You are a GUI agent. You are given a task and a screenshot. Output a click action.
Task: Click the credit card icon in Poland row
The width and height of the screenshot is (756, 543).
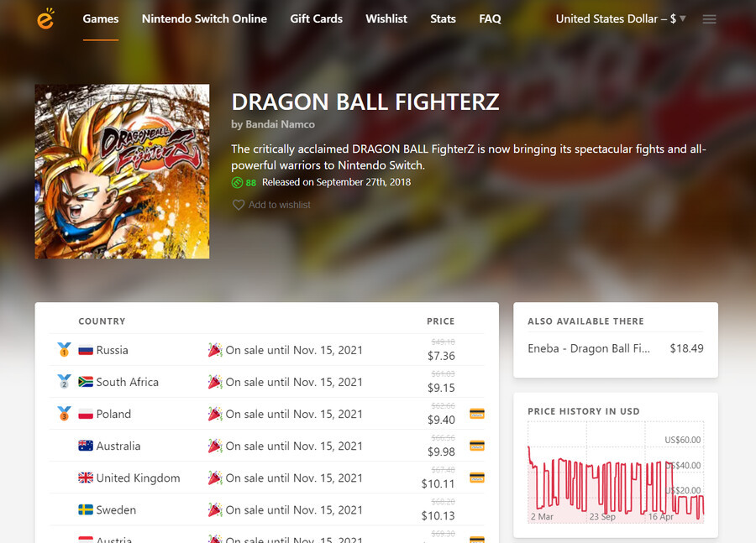coord(477,414)
